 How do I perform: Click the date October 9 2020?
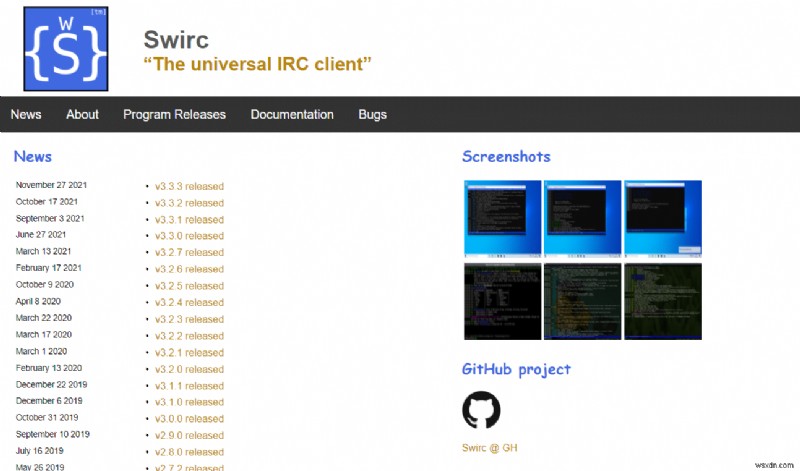tap(44, 284)
